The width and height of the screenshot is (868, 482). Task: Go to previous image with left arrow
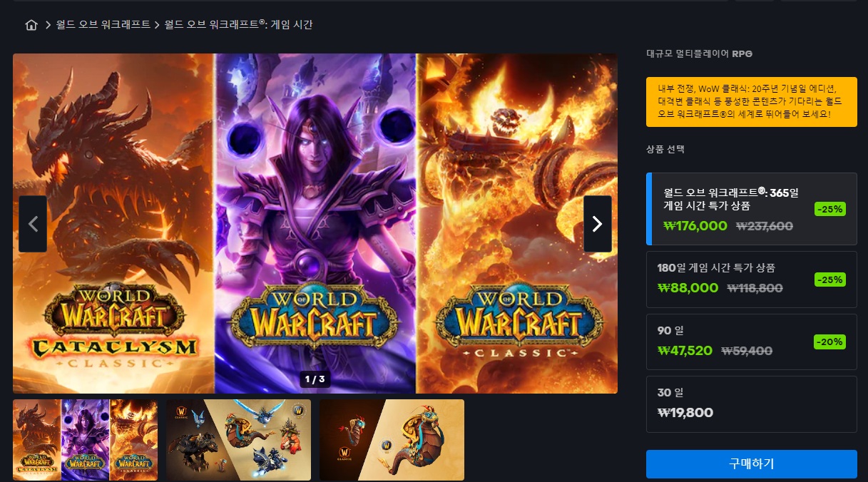coord(33,224)
